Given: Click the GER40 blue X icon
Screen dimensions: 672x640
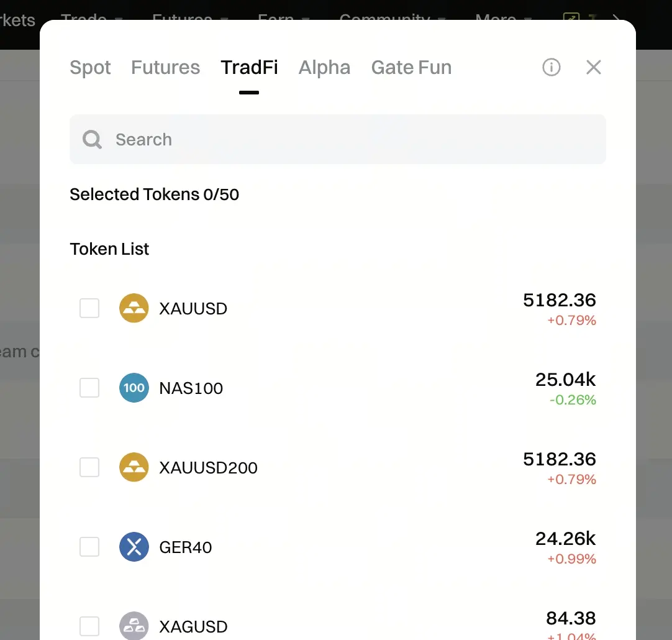Looking at the screenshot, I should point(134,547).
